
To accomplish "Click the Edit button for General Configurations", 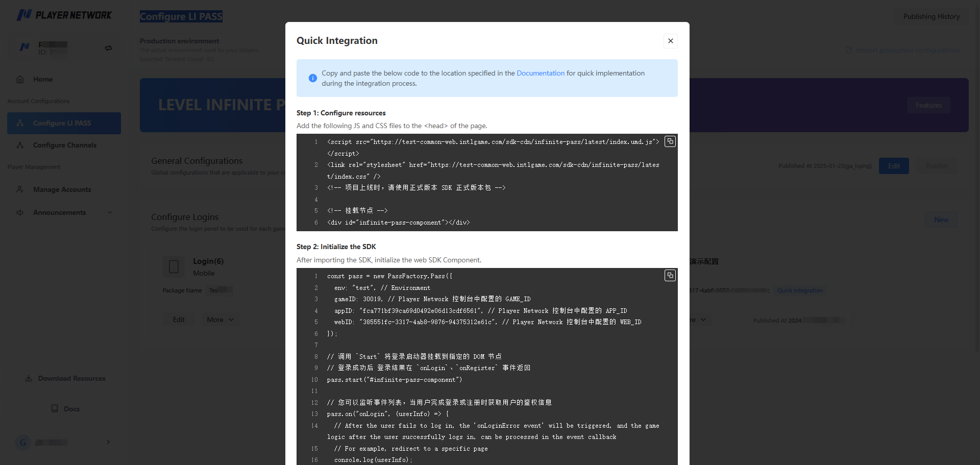I will (x=893, y=165).
